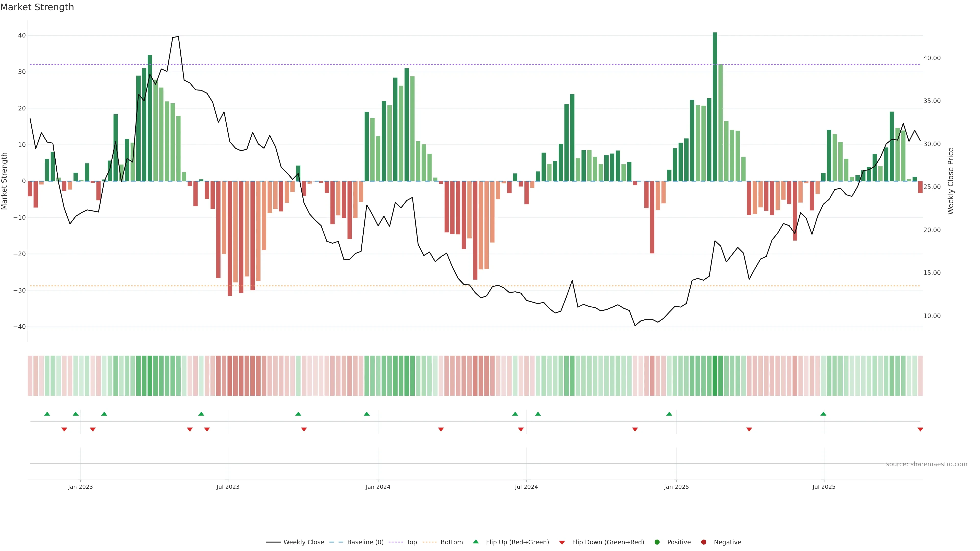Click the brightest green cell in the heatmap strip

[715, 375]
